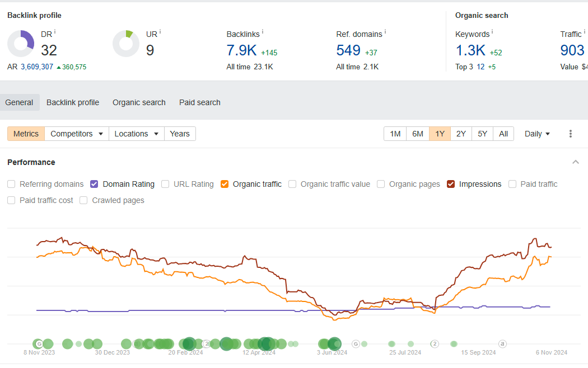Switch to the Backlink profile tab
Image resolution: width=588 pixels, height=368 pixels.
click(73, 102)
